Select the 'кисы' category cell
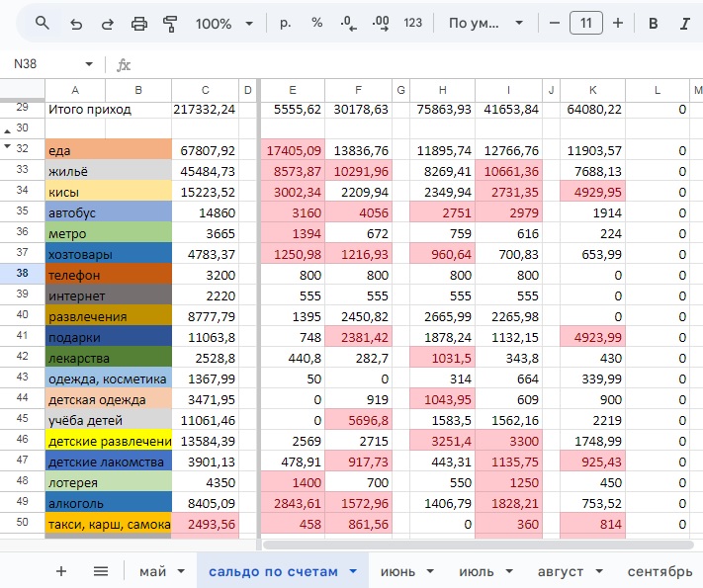The height and width of the screenshot is (588, 703). [x=108, y=191]
